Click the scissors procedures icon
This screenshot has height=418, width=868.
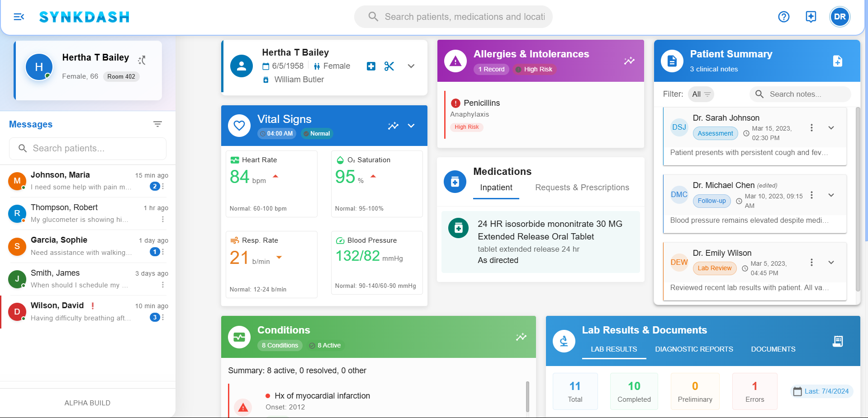389,66
